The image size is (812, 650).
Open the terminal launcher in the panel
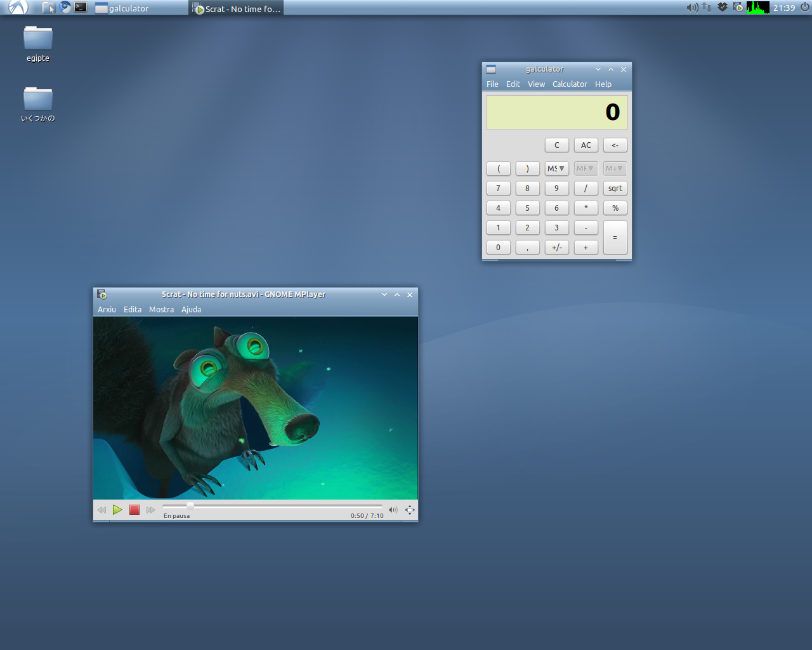pos(81,8)
